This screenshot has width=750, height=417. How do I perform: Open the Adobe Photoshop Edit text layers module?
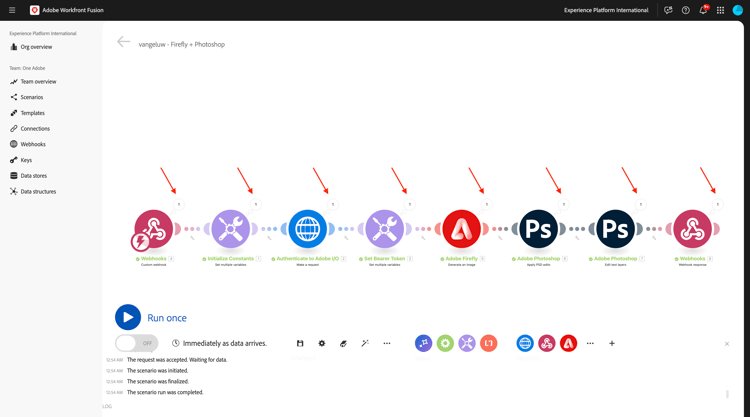(616, 229)
